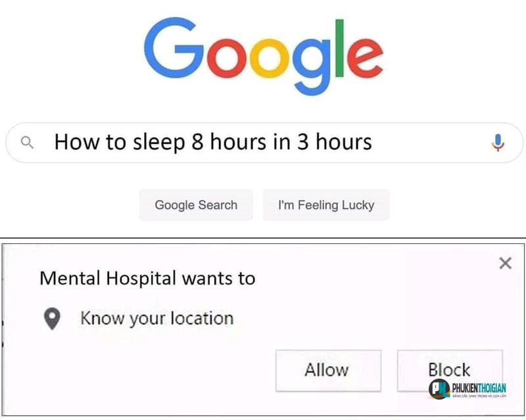Activate the microphone voice search icon
This screenshot has width=526, height=420.
point(498,143)
